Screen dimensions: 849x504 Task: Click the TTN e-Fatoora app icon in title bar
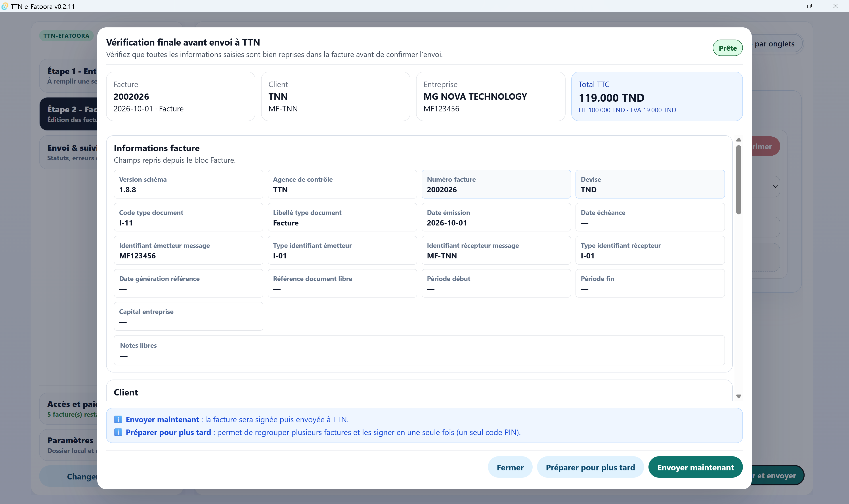click(5, 6)
